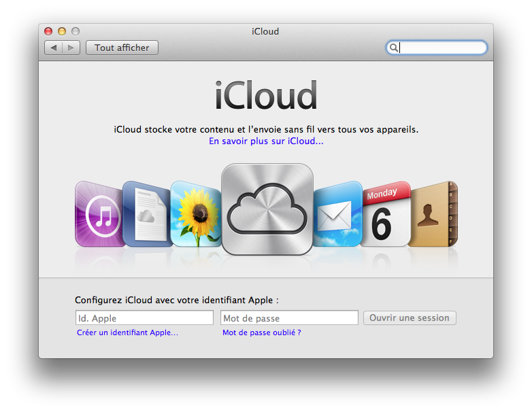Click the Tout afficher button
532x412 pixels.
click(122, 48)
